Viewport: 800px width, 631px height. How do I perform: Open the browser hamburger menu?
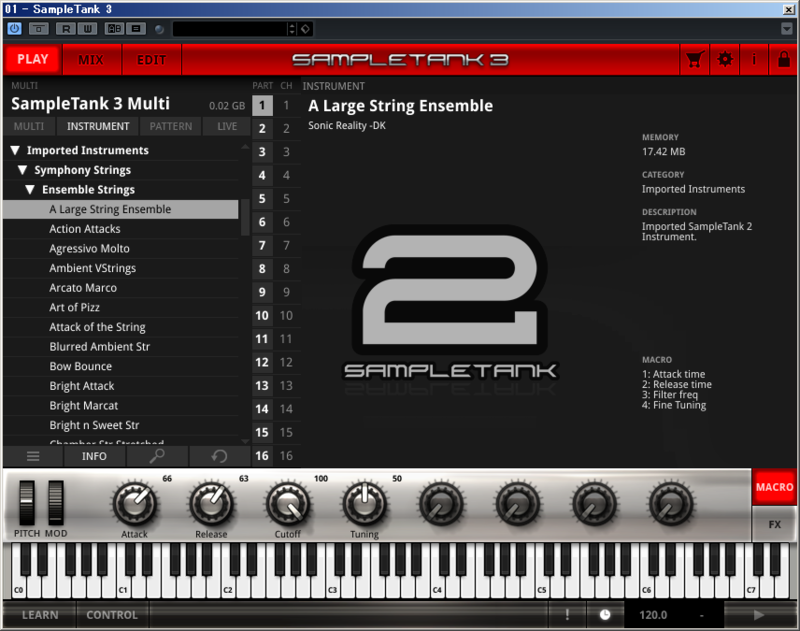(33, 456)
